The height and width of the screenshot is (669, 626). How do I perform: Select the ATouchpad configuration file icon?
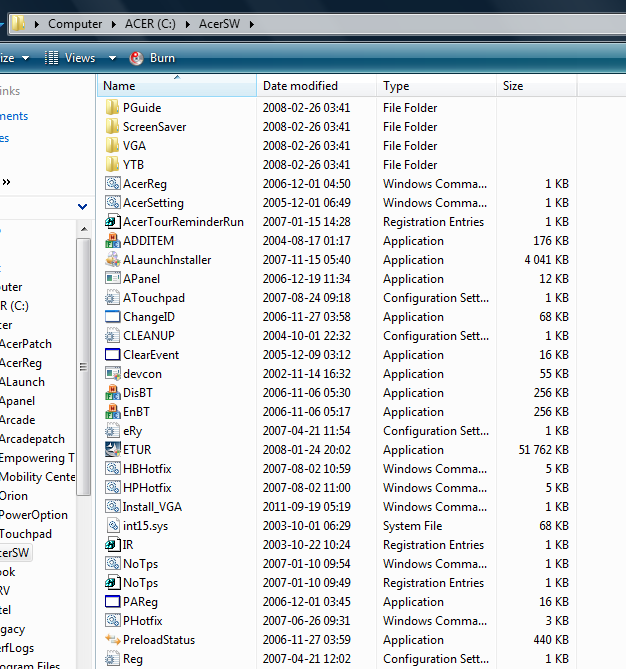[x=113, y=297]
